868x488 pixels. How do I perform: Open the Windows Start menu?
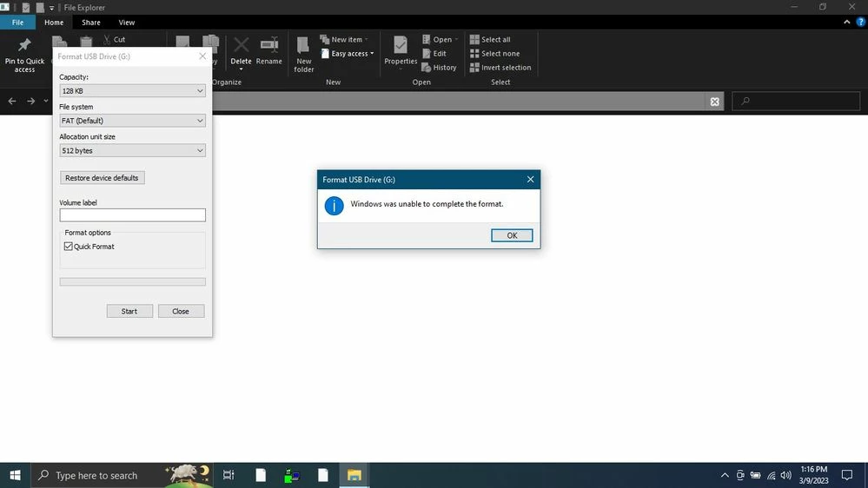[x=15, y=475]
